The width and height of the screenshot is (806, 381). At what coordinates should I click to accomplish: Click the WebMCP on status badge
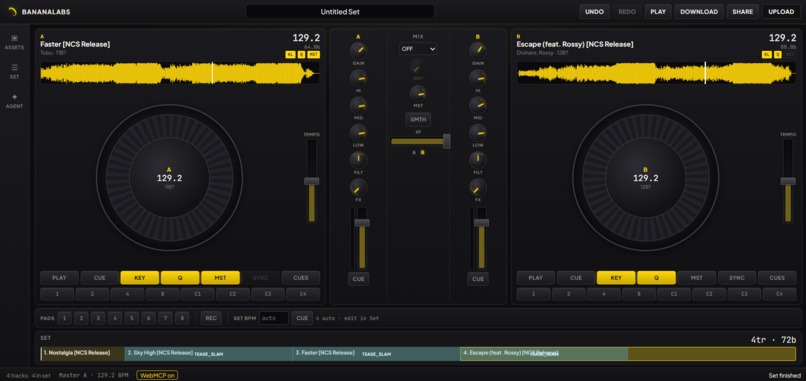coord(157,375)
